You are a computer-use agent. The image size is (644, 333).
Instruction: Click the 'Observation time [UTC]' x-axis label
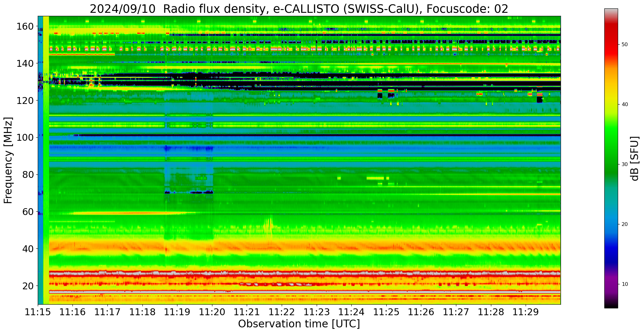pos(299,324)
